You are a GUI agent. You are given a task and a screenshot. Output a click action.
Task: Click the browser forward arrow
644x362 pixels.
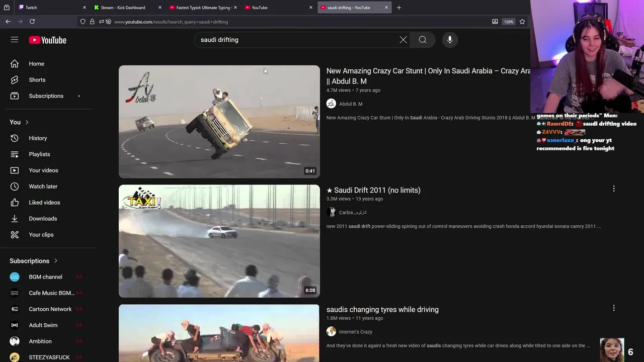[20, 22]
